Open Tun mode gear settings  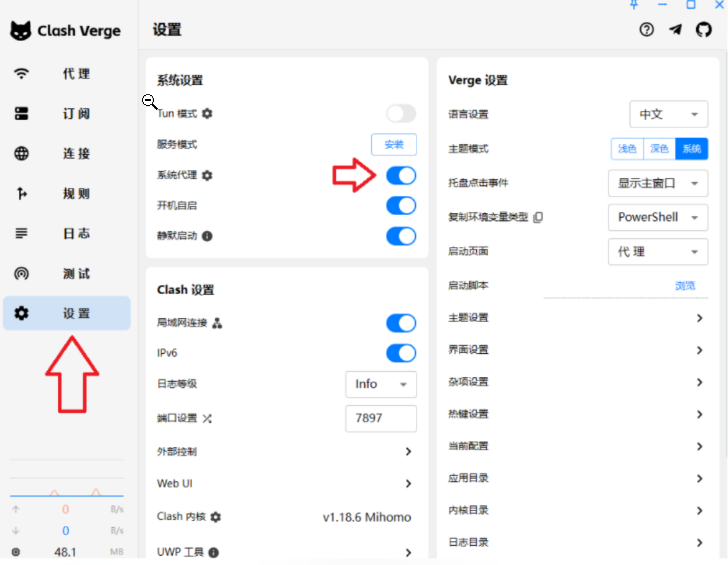tap(207, 114)
